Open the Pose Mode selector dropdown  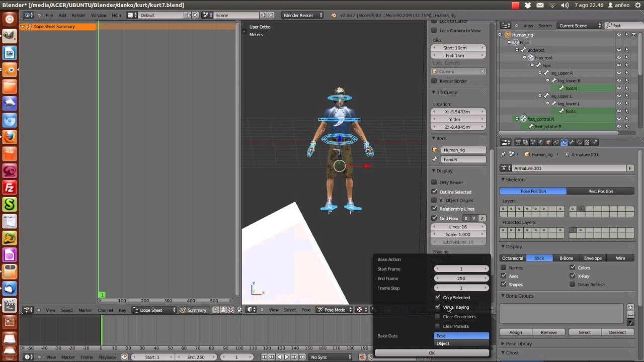pos(335,310)
